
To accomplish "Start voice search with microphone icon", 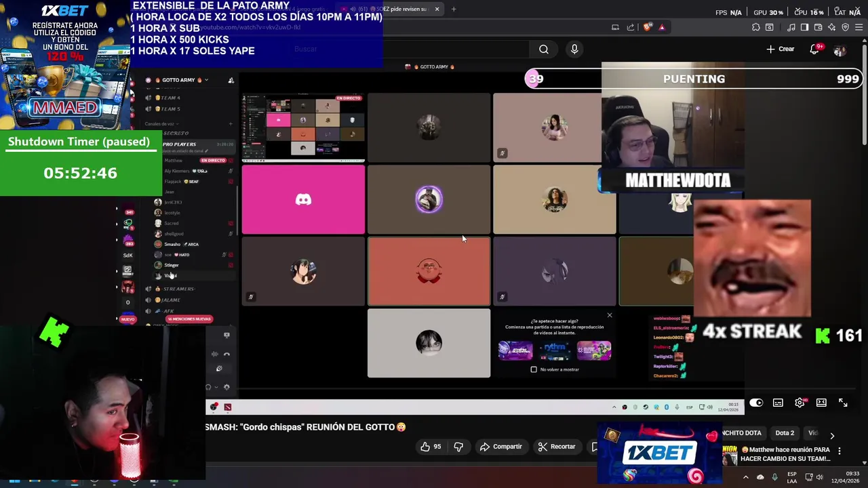I will click(574, 49).
